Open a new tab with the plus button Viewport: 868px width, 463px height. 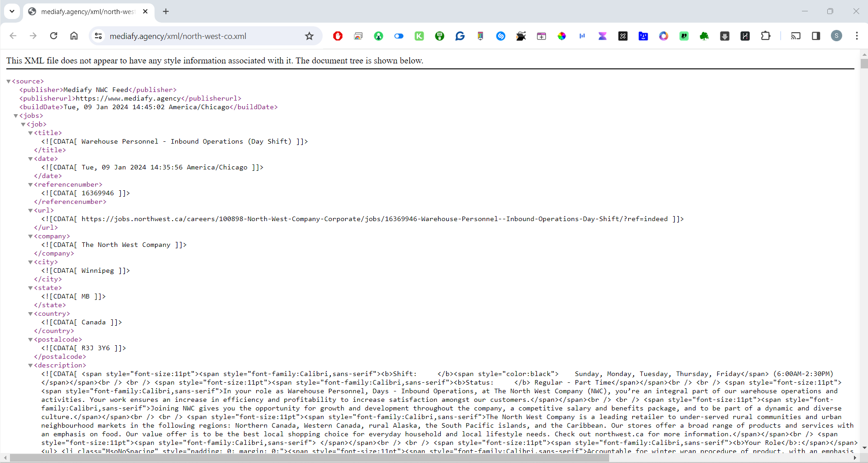[166, 11]
